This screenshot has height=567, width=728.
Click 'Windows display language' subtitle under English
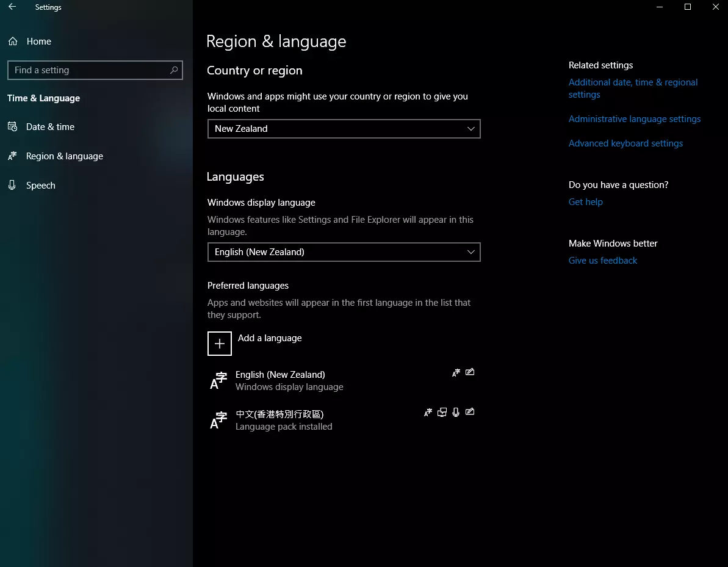point(289,387)
